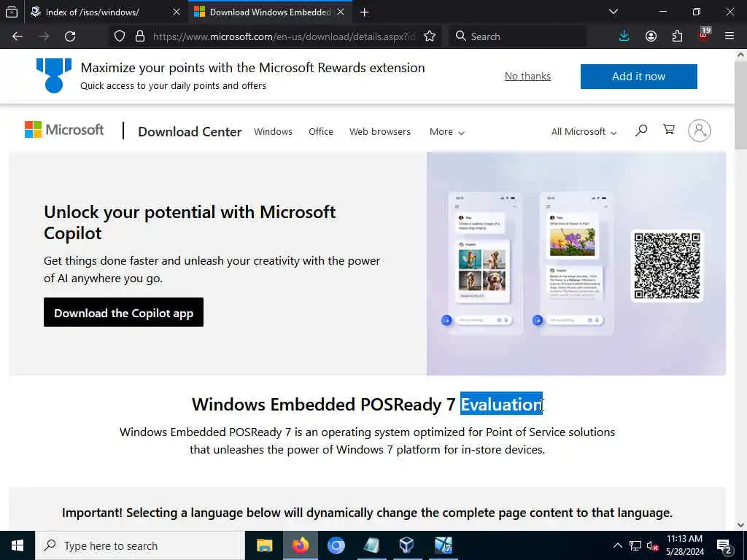Open the Firefox downloads panel
The width and height of the screenshot is (747, 560).
tap(624, 36)
